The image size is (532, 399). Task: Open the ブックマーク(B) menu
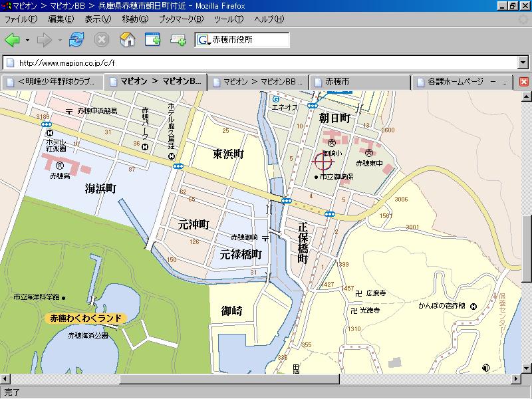click(181, 19)
